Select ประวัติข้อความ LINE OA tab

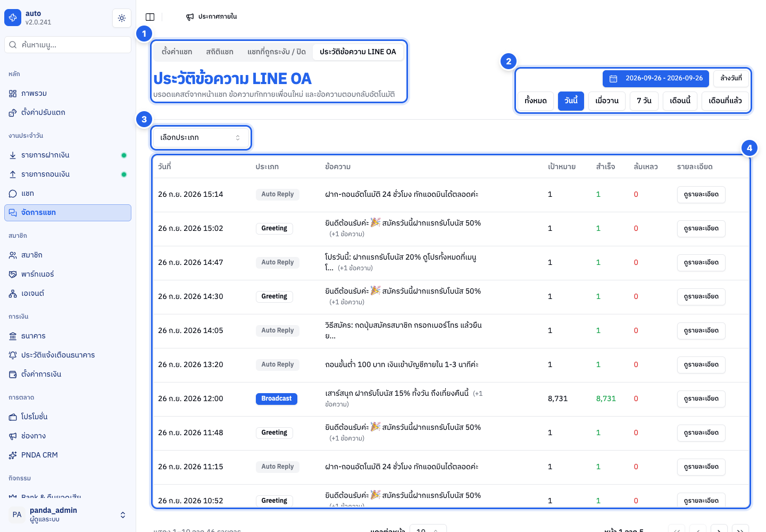point(358,52)
